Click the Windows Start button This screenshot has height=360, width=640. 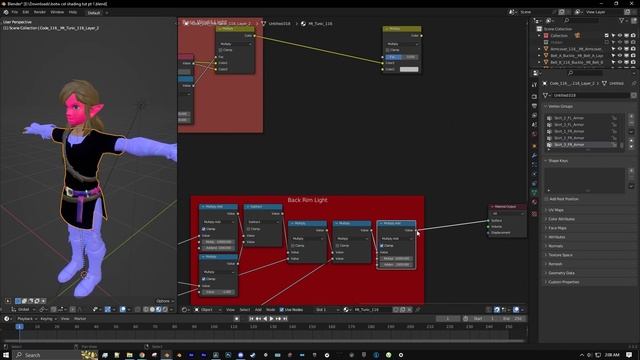click(6, 355)
